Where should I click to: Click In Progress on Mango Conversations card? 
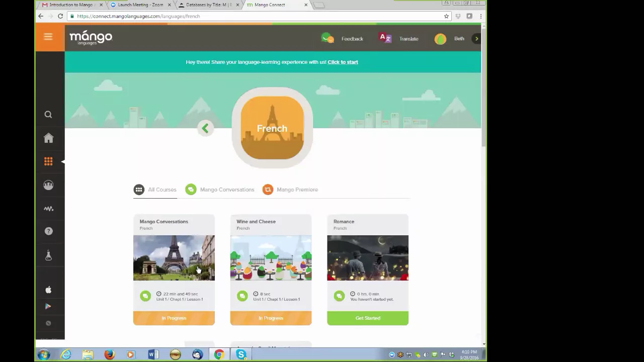click(x=174, y=318)
